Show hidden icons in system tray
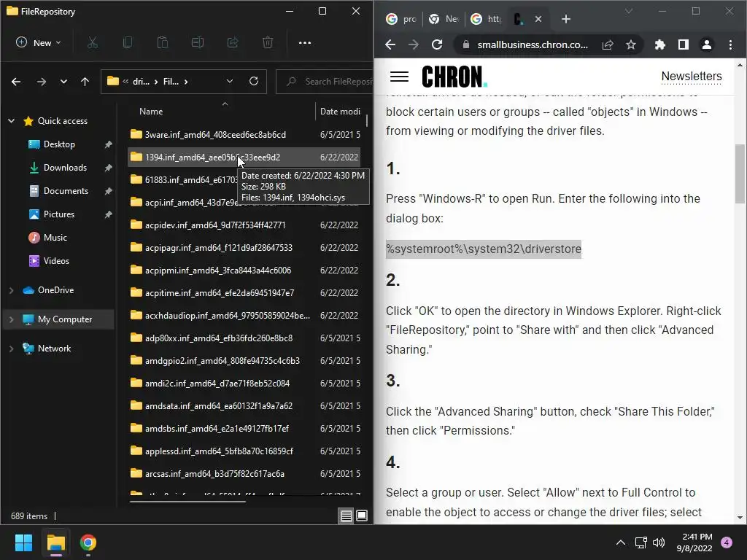Image resolution: width=747 pixels, height=560 pixels. pyautogui.click(x=621, y=542)
